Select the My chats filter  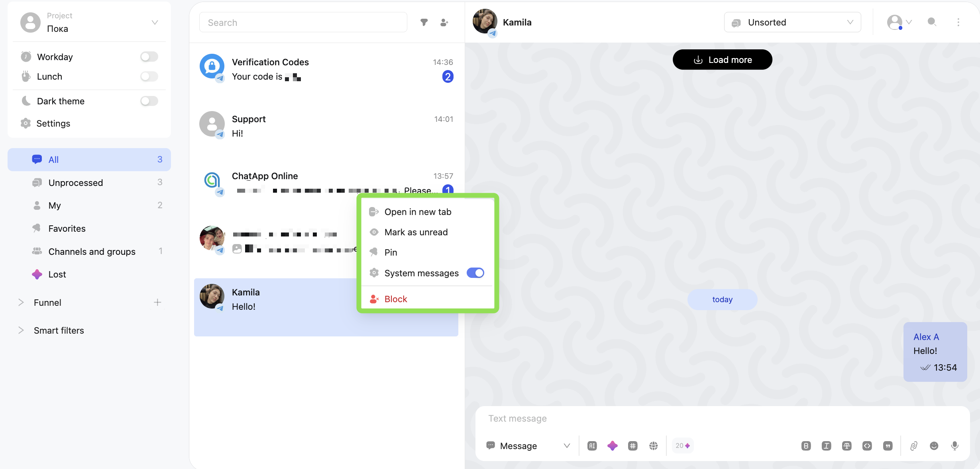click(89, 205)
